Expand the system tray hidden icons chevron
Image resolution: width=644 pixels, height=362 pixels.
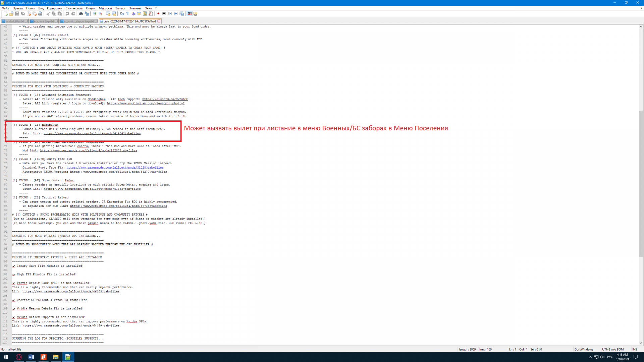(x=590, y=357)
